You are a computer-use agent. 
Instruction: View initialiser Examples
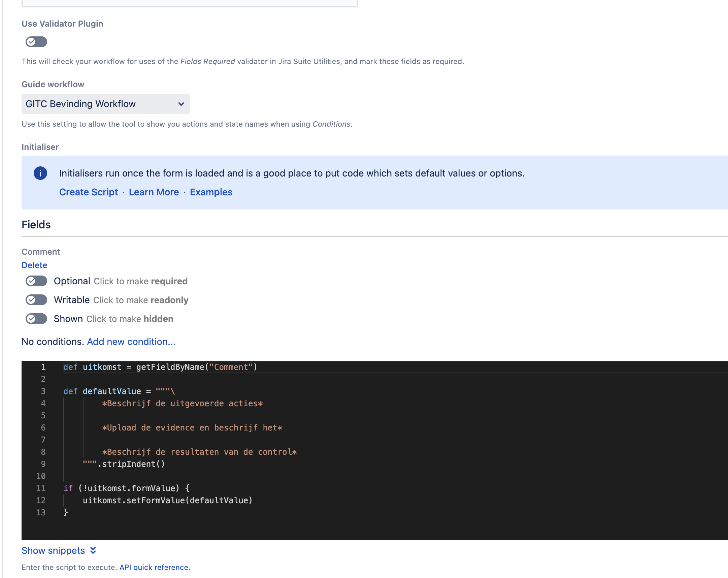(x=211, y=192)
